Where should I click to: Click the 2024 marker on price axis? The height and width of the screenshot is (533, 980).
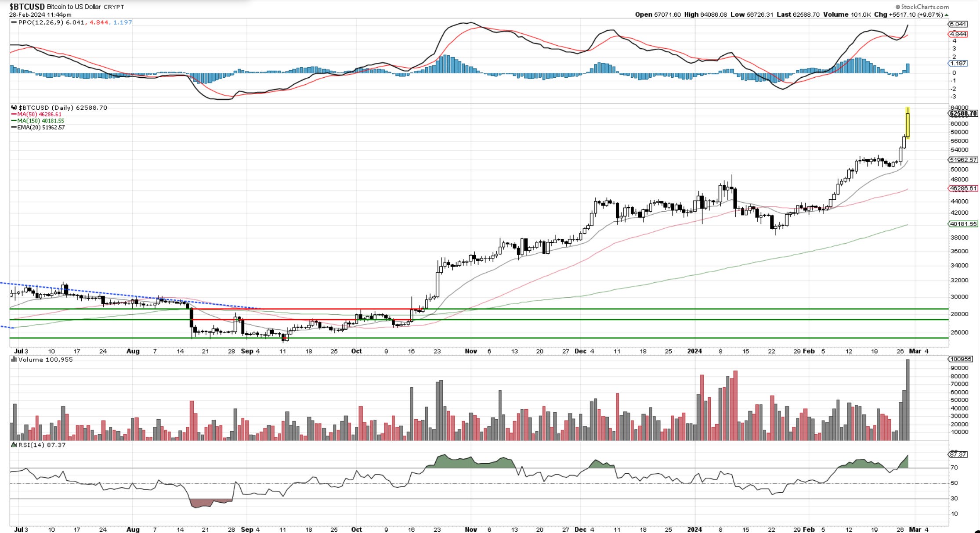(x=694, y=351)
